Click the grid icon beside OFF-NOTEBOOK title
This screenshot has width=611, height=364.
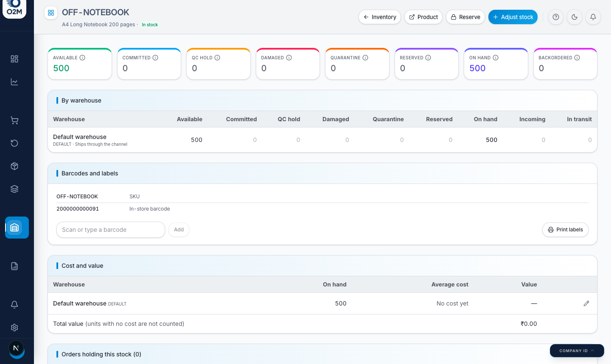(x=51, y=13)
